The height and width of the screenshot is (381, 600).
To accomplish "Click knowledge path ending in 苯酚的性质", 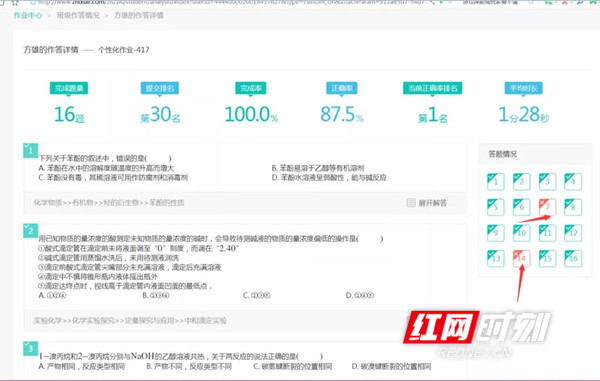I will click(x=109, y=203).
